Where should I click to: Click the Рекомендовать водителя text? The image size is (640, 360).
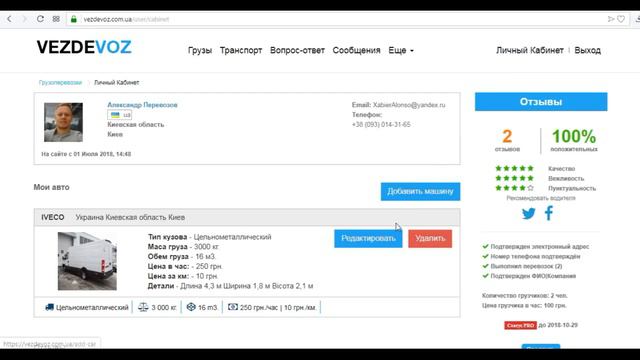541,198
